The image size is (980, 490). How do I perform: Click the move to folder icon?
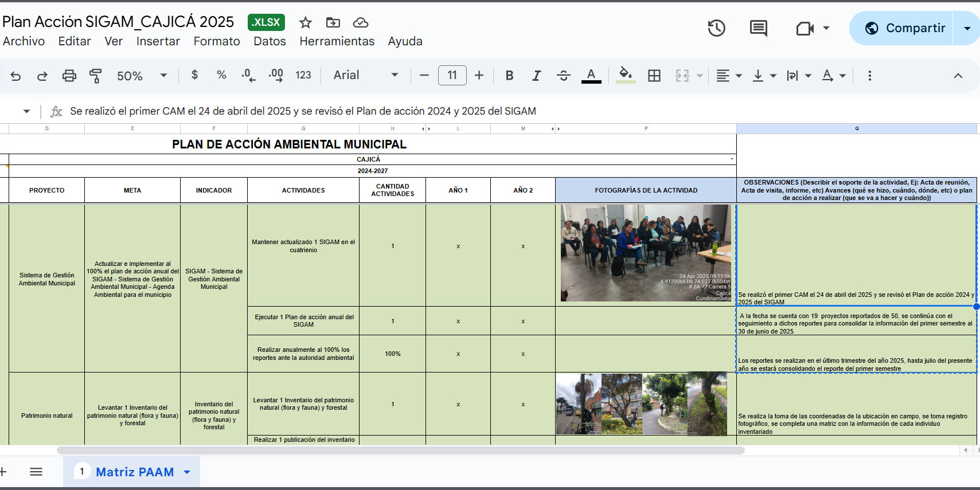point(333,22)
